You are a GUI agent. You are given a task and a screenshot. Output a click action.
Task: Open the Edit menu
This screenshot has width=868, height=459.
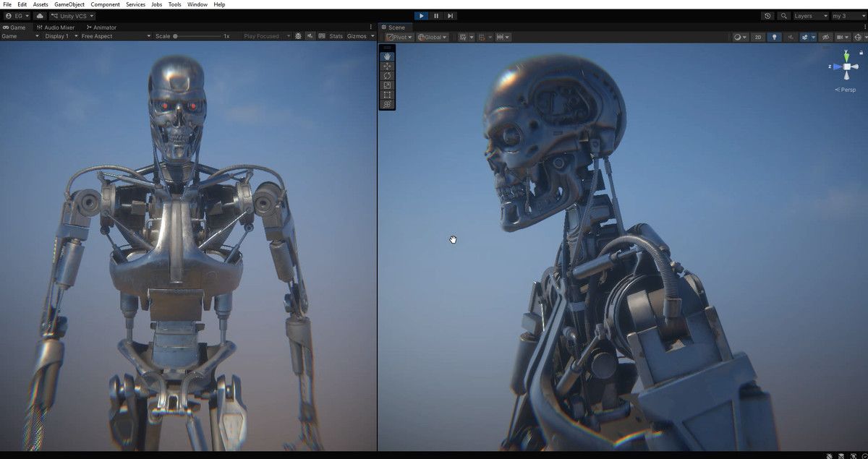click(x=22, y=4)
